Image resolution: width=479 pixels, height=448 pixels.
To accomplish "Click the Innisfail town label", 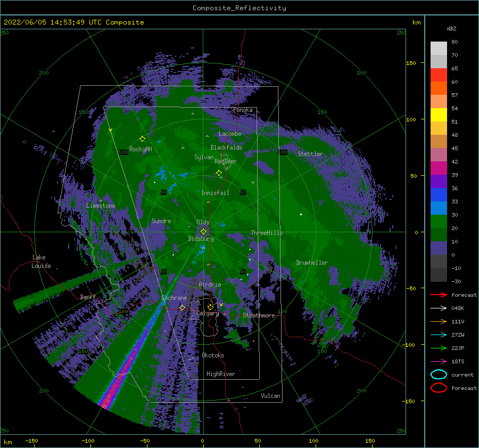I will point(215,193).
